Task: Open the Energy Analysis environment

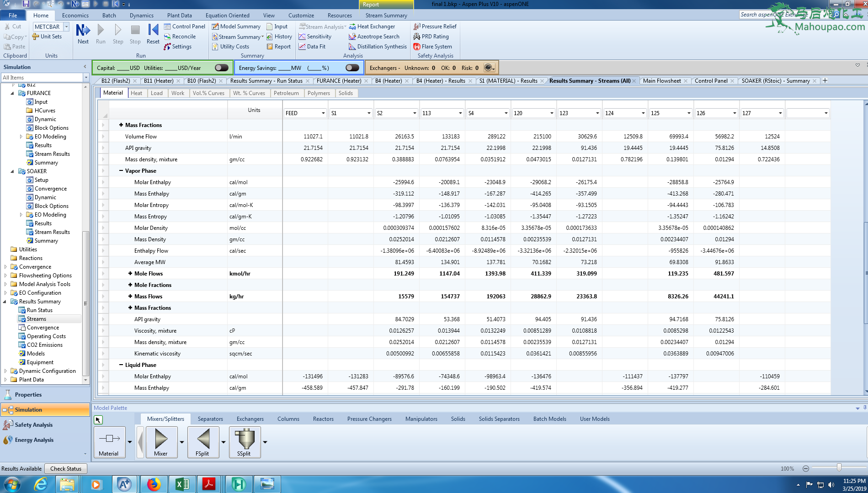Action: tap(45, 440)
